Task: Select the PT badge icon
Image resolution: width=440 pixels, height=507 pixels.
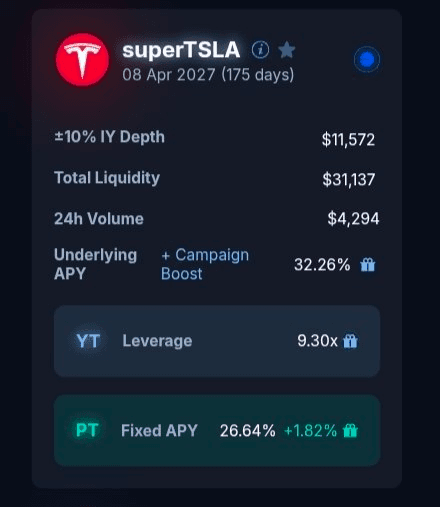Action: click(x=87, y=430)
